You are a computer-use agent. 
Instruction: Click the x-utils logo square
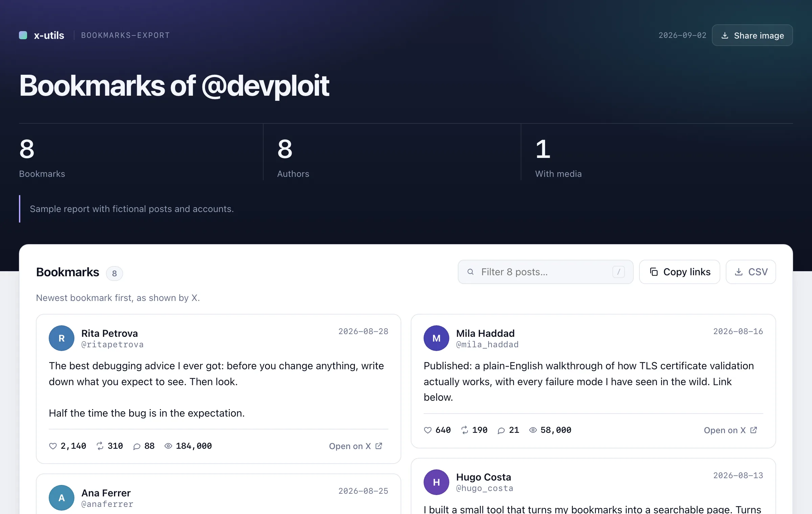click(23, 35)
